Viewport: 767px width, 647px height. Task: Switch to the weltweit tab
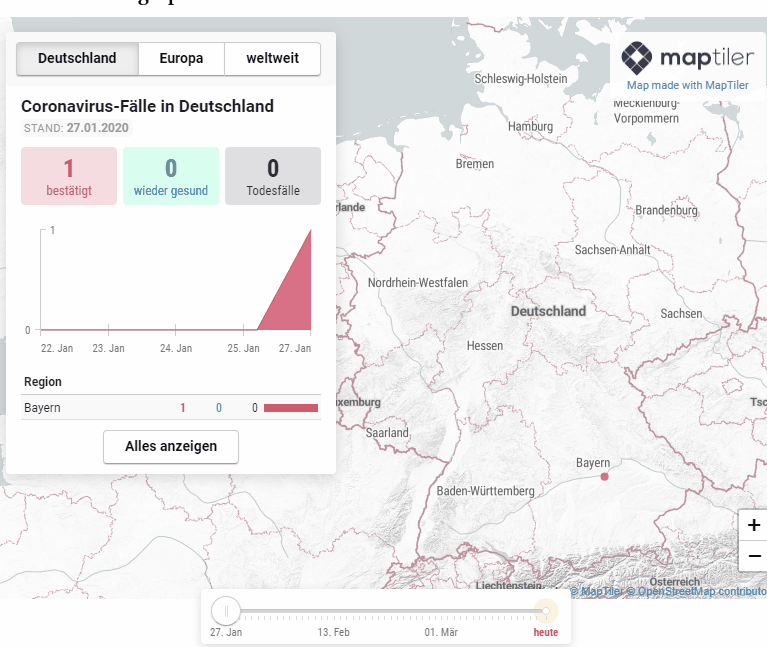coord(272,59)
